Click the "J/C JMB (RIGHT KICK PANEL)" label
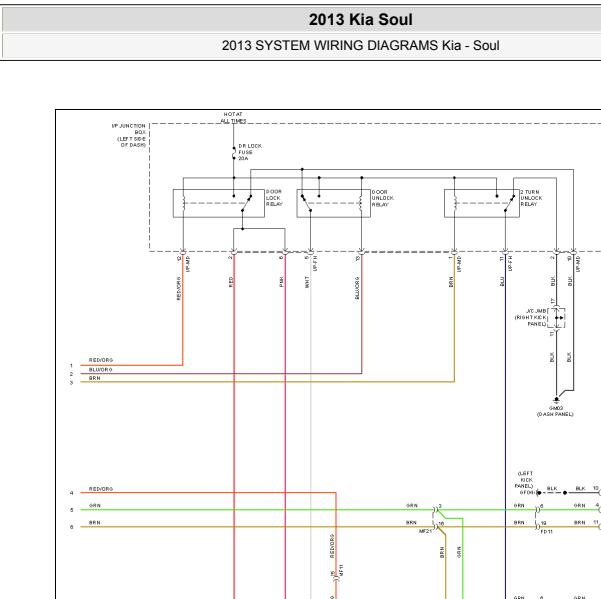The height and width of the screenshot is (599, 601). (x=530, y=317)
